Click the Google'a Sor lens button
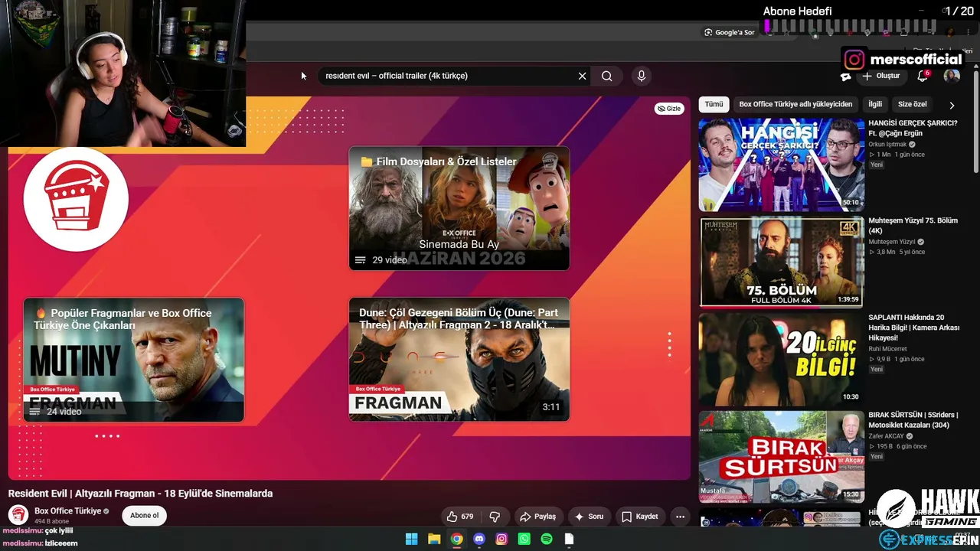This screenshot has width=980, height=551. click(x=730, y=32)
